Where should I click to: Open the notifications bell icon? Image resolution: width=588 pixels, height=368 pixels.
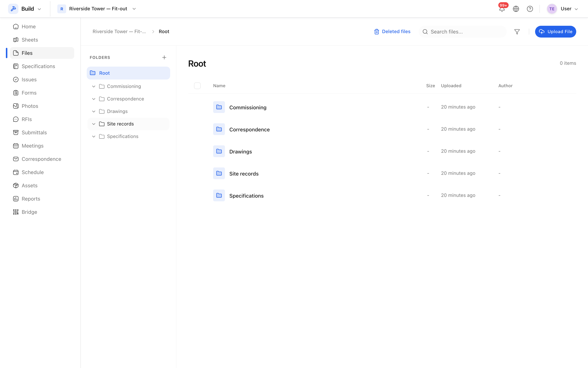coord(502,9)
